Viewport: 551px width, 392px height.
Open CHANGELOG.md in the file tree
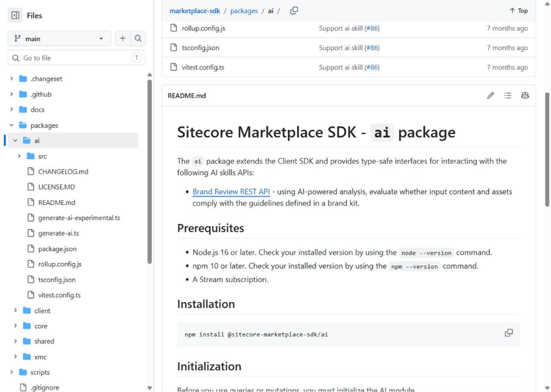tap(63, 171)
